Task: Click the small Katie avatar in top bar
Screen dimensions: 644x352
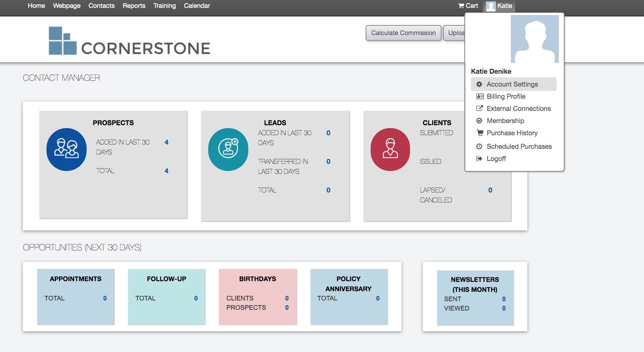Action: [491, 6]
